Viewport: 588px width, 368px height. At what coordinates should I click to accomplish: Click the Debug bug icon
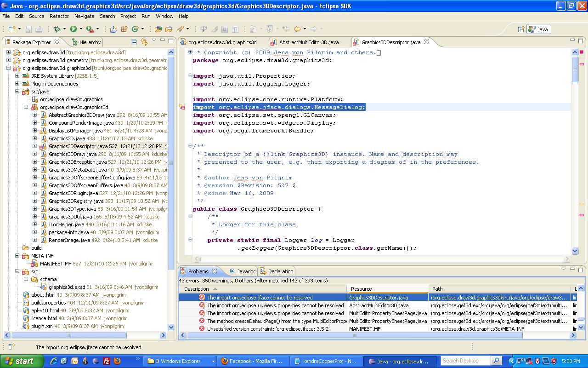click(57, 29)
